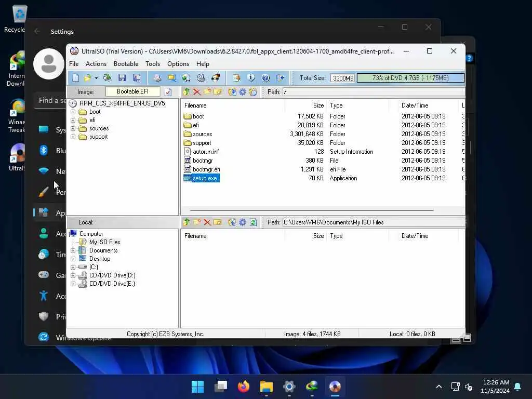Expand the Desktop node in local tree

tap(73, 259)
